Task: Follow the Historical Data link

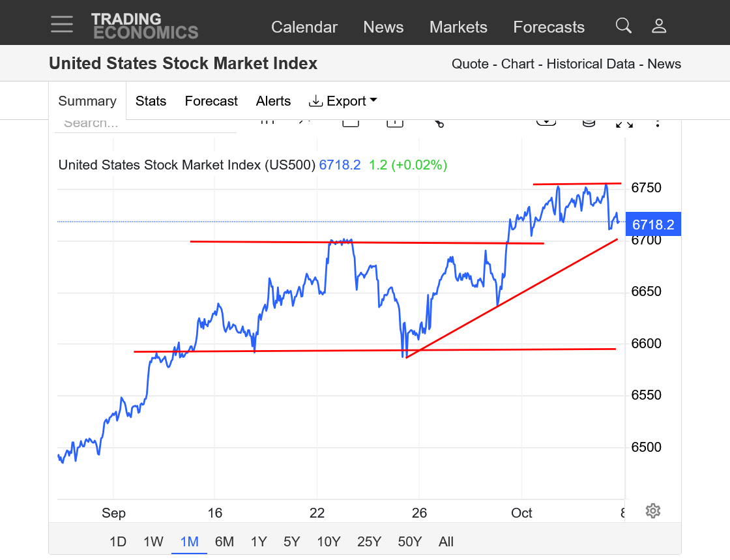Action: pos(591,64)
